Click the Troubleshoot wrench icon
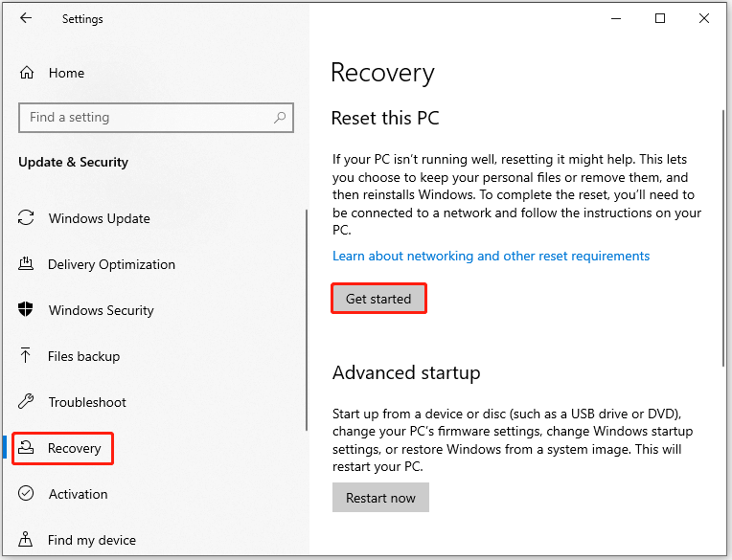This screenshot has height=560, width=732. click(26, 401)
